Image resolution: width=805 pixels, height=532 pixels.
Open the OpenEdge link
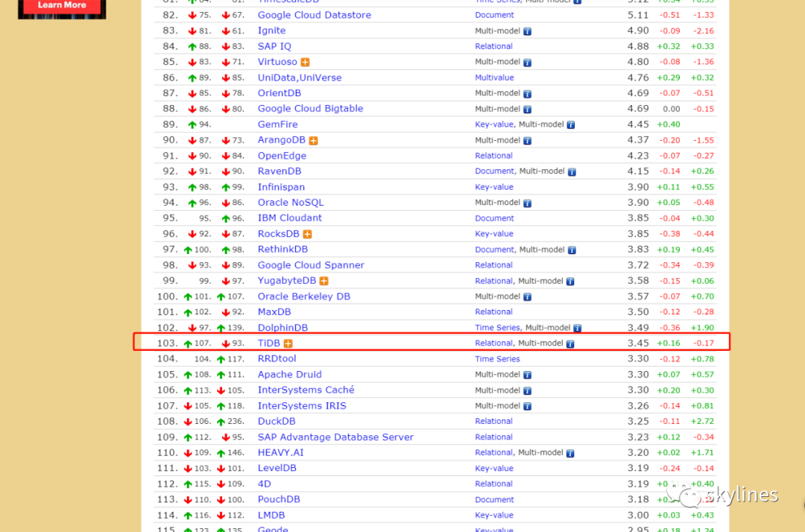coord(282,156)
